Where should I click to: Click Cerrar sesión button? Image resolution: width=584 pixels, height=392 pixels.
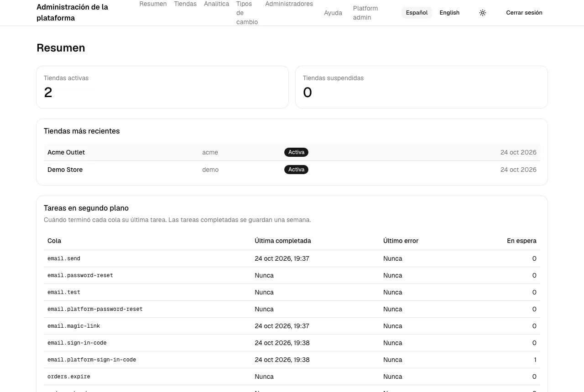[x=524, y=13]
